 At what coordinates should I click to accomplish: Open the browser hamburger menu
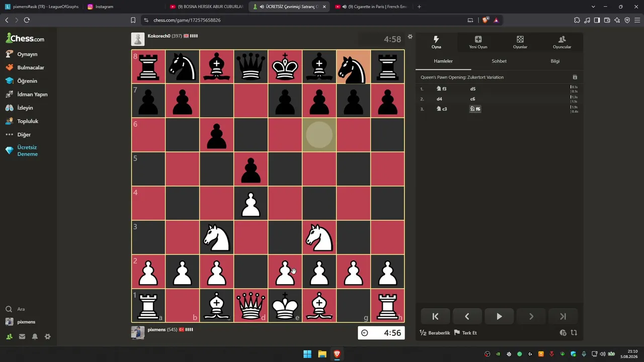click(x=637, y=20)
